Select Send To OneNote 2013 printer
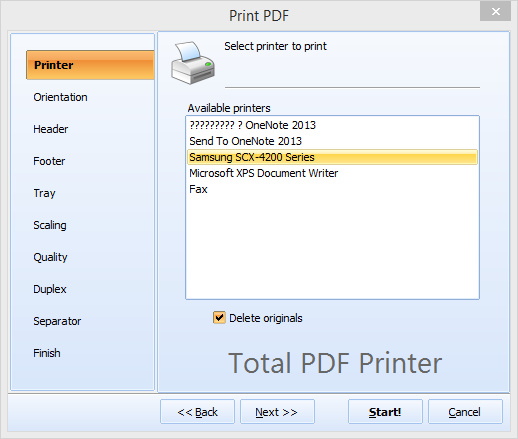Image resolution: width=518 pixels, height=439 pixels. [332, 141]
